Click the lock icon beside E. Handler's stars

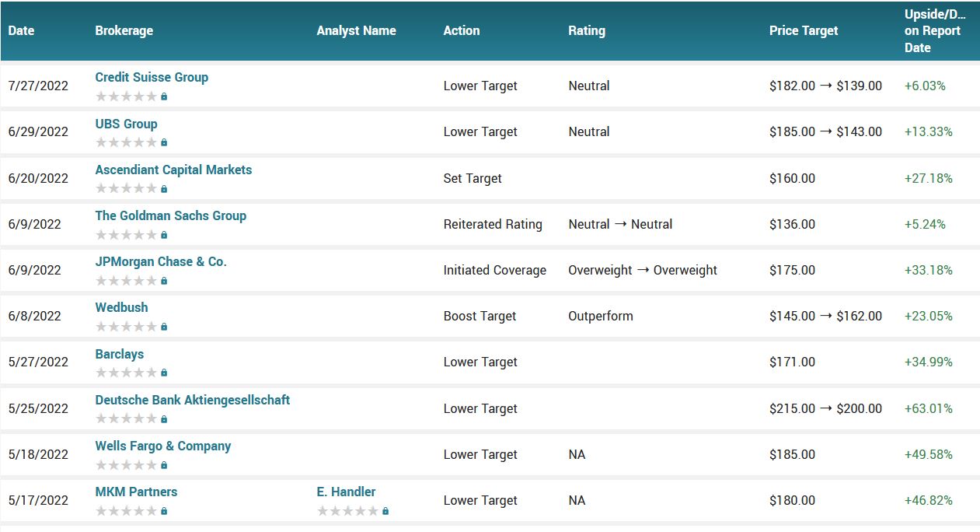pyautogui.click(x=385, y=512)
